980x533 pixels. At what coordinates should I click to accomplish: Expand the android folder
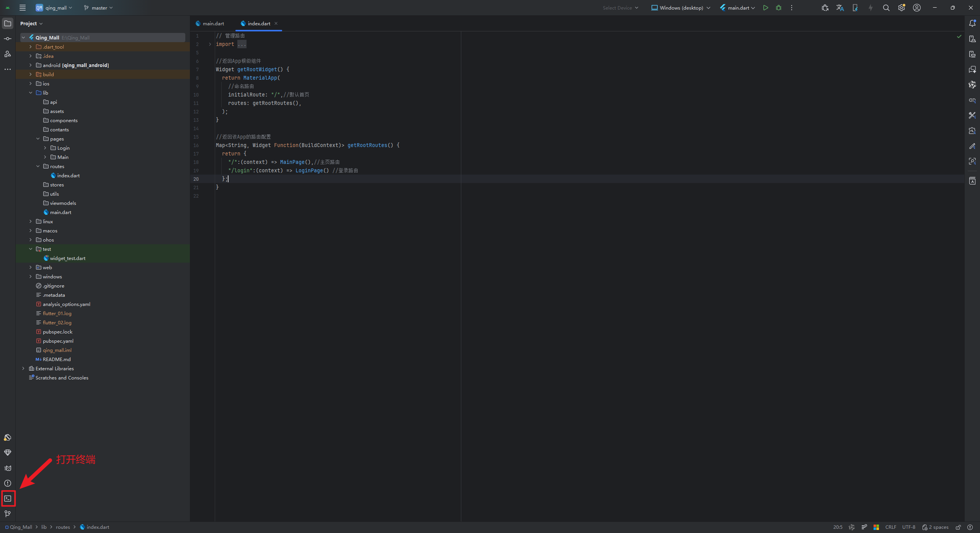point(31,65)
